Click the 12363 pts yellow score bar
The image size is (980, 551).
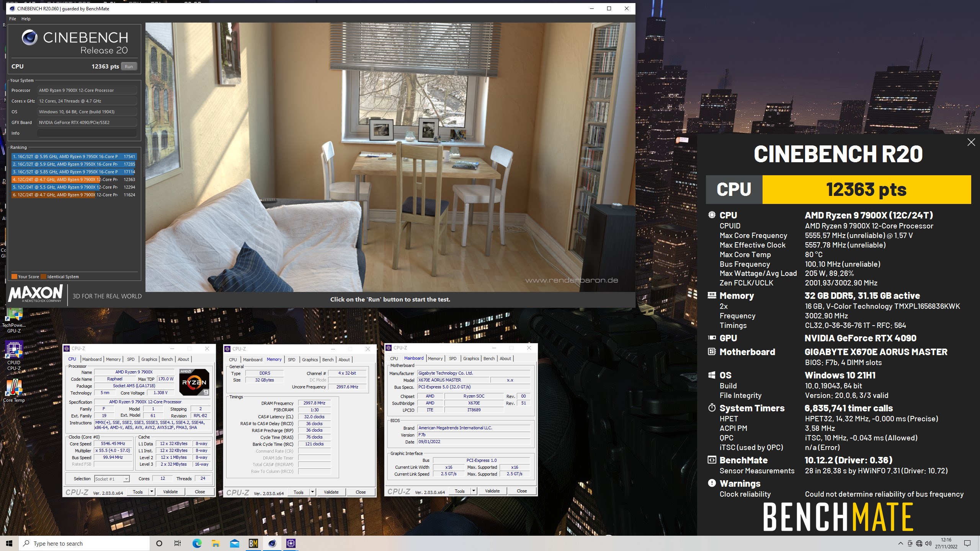pos(867,189)
